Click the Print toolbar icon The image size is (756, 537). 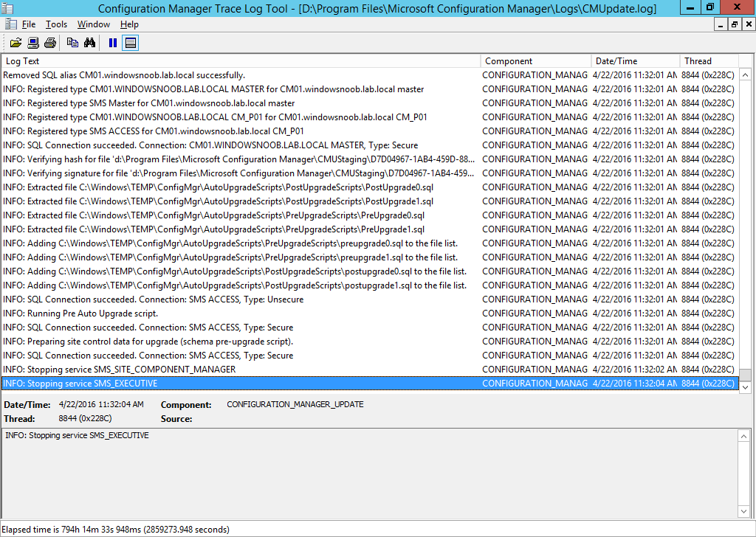click(50, 43)
